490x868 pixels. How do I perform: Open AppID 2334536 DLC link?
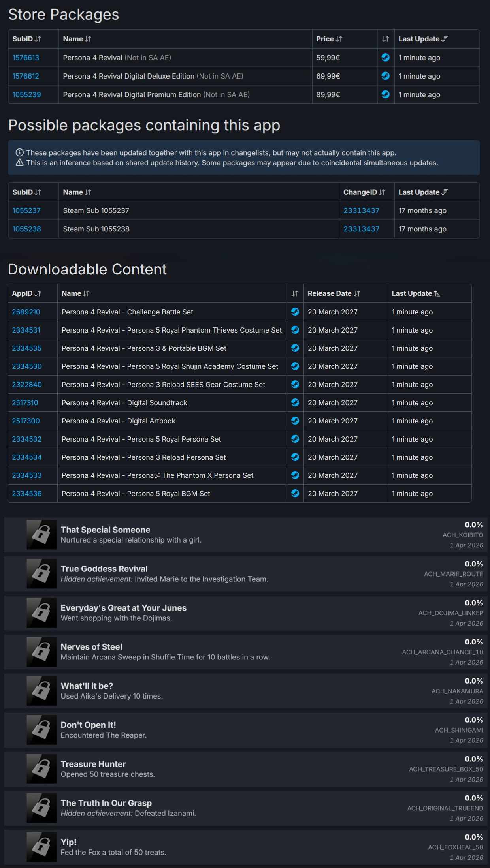(x=26, y=493)
